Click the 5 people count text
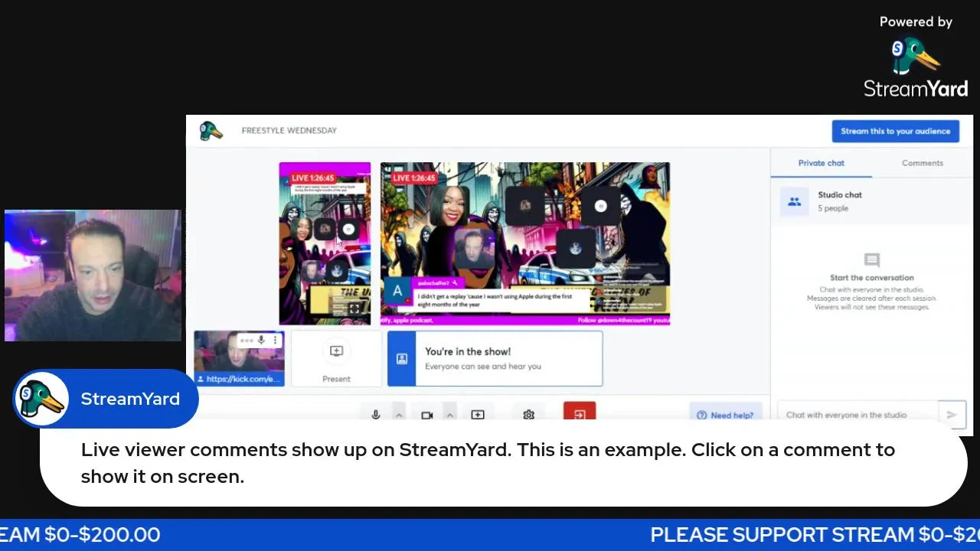Viewport: 980px width, 551px height. (833, 208)
